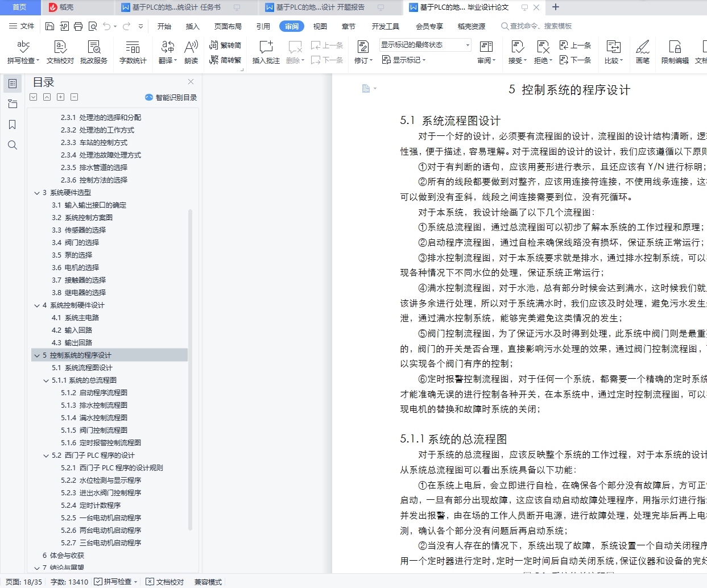Insert a comment with 插入批注
Viewport: 707px width, 588px height.
pos(266,52)
